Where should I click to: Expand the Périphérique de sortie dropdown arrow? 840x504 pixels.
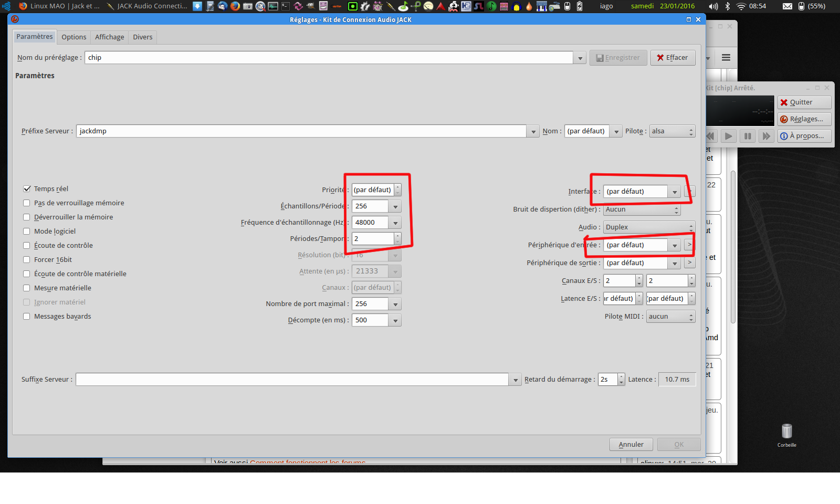click(x=675, y=263)
